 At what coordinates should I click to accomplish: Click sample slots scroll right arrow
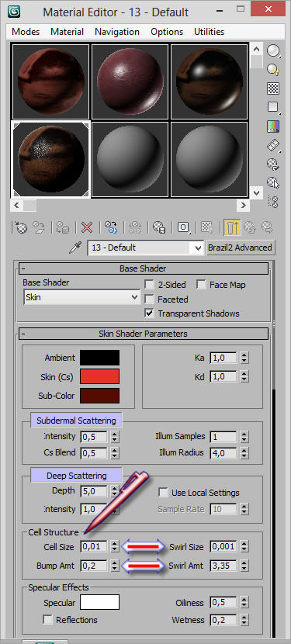pos(243,205)
